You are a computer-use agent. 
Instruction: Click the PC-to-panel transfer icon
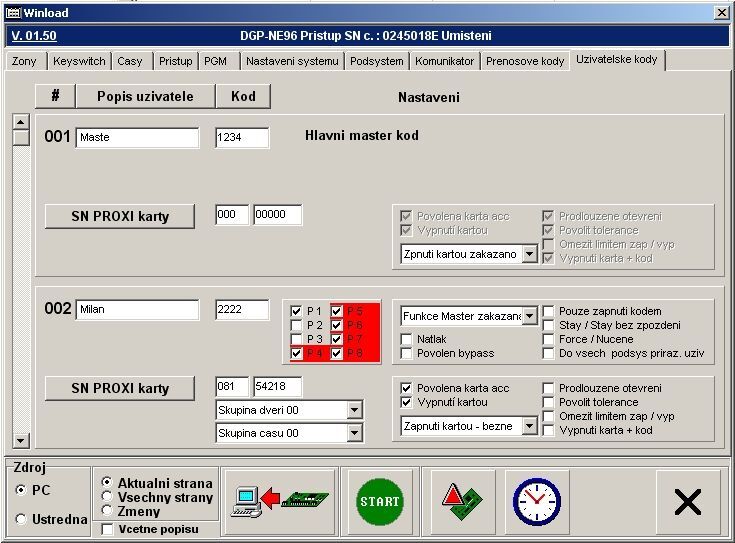pos(279,501)
